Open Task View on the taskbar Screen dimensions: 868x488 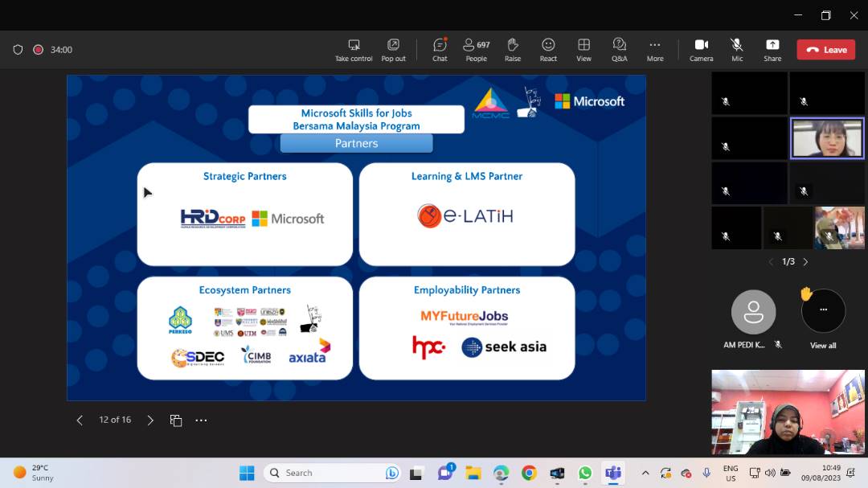pos(416,474)
